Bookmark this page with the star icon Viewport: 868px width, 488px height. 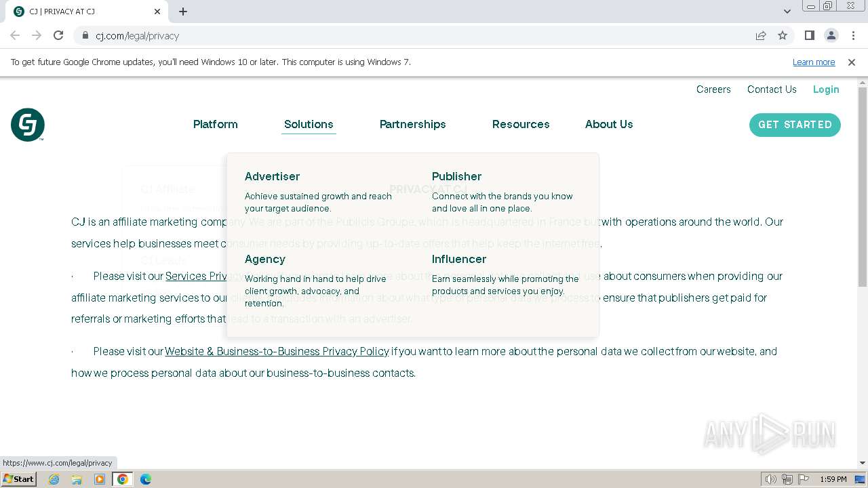(x=783, y=35)
